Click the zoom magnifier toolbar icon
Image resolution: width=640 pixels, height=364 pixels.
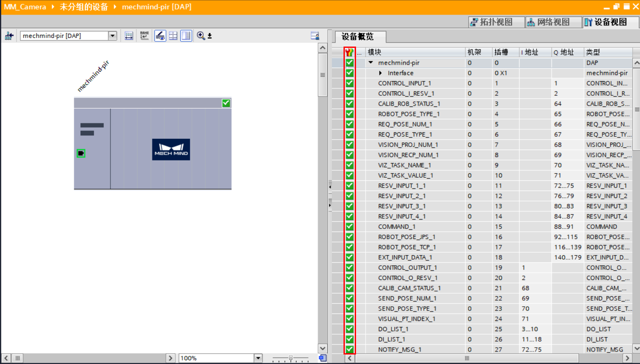pos(201,36)
